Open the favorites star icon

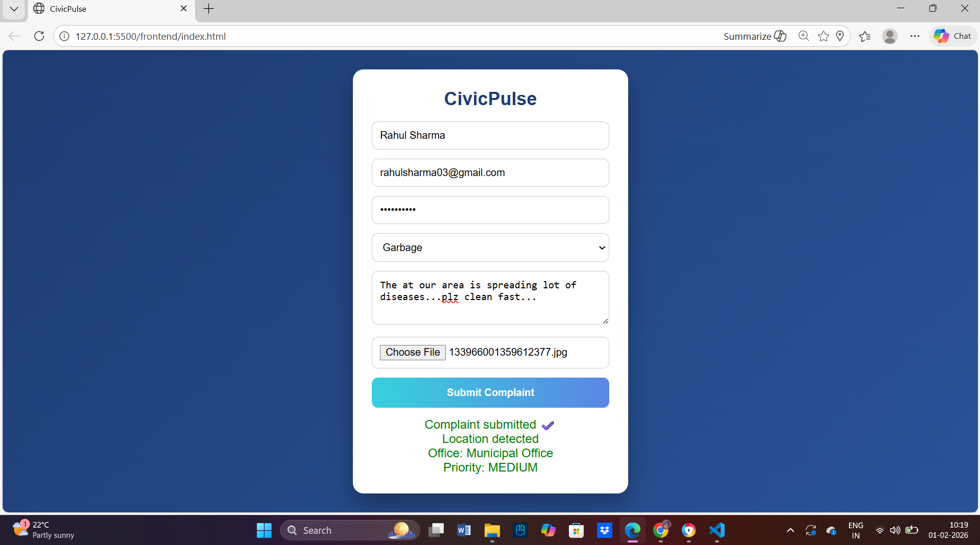823,36
